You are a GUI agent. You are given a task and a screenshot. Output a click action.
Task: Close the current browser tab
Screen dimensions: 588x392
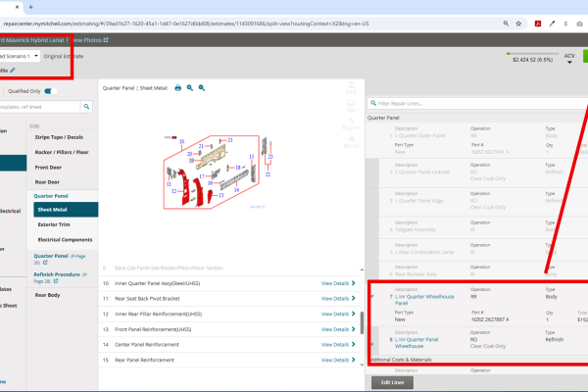pos(17,7)
